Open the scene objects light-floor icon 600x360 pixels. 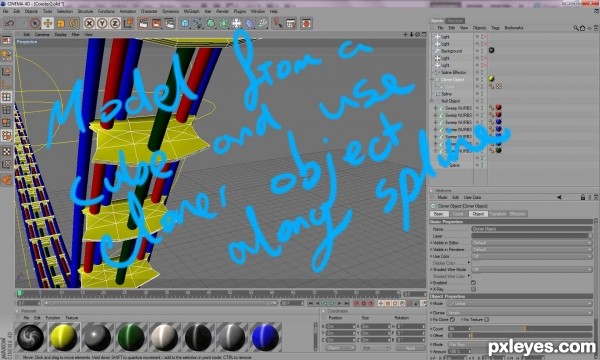coord(236,24)
